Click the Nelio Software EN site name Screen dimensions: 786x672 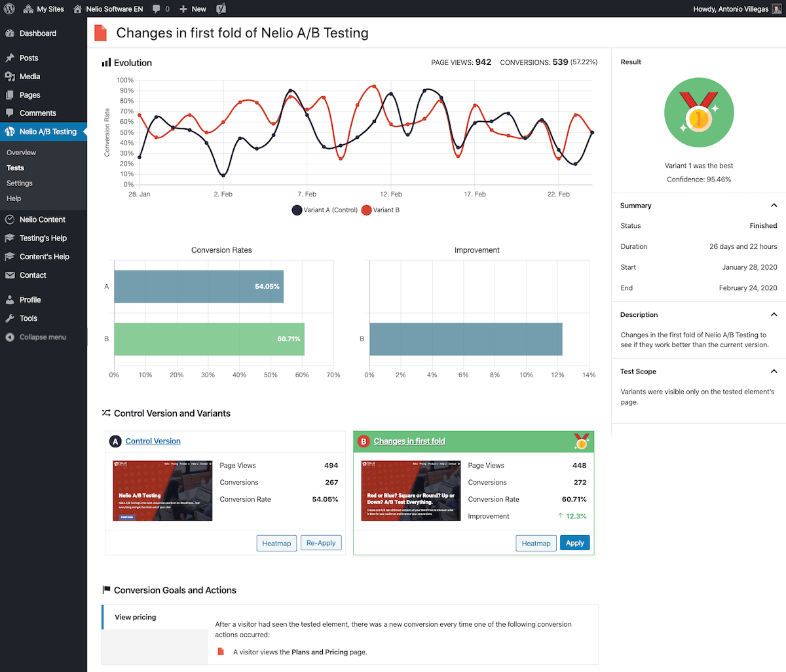(x=115, y=9)
